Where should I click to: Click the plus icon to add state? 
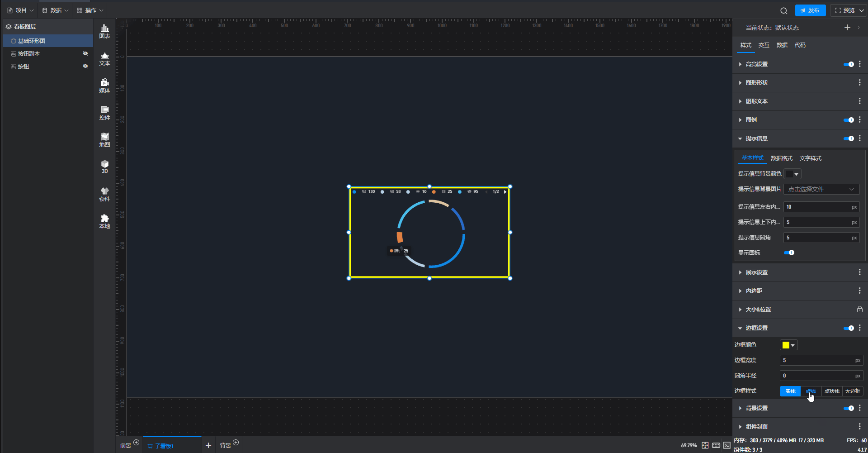[x=847, y=28]
